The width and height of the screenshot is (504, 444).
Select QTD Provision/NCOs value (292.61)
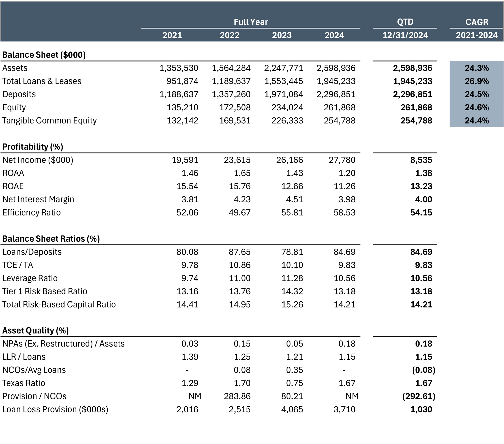pos(419,396)
